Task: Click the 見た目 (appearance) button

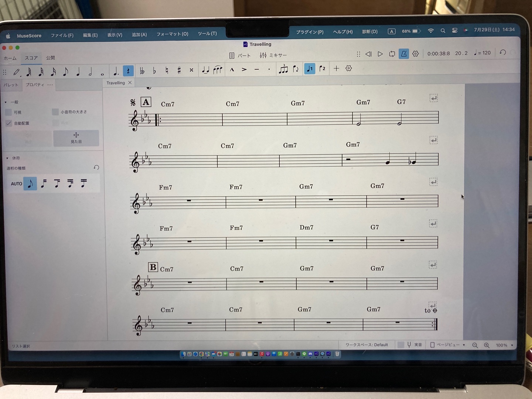Action: pos(76,138)
